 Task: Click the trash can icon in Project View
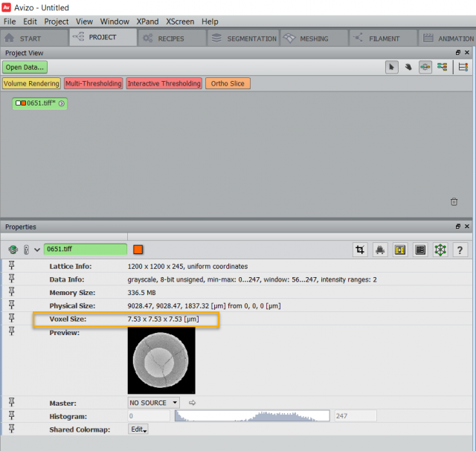[454, 201]
